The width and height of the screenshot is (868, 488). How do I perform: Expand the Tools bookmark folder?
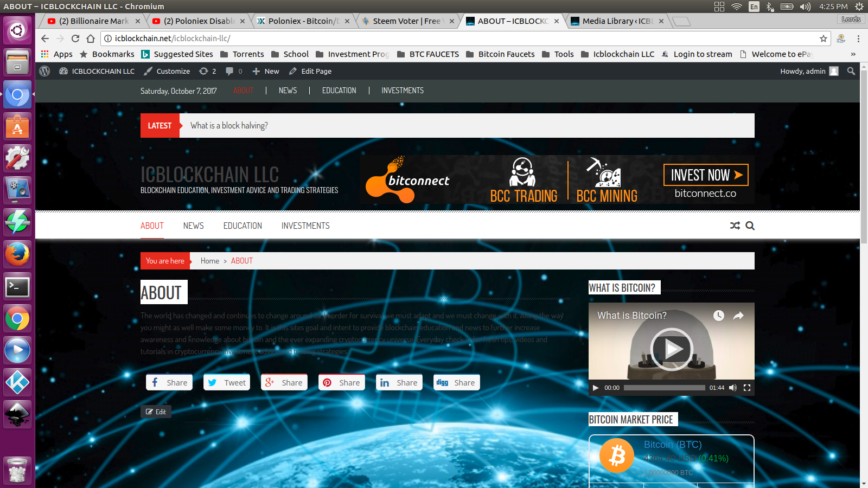click(x=558, y=54)
